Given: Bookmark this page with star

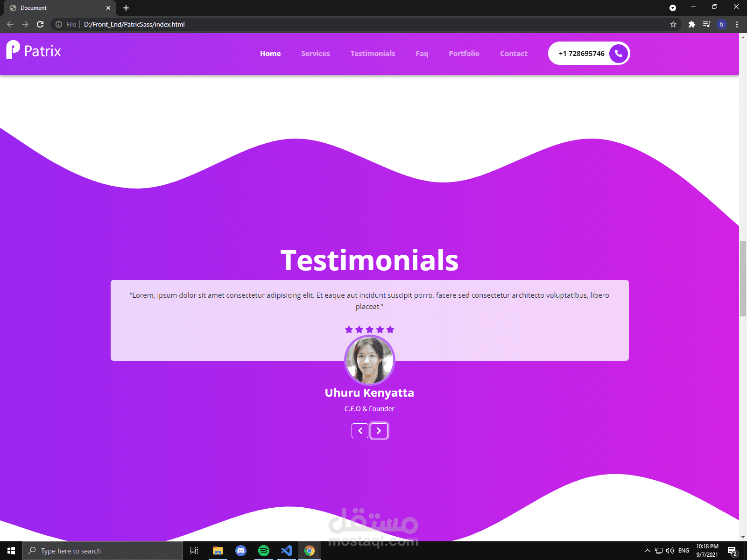Looking at the screenshot, I should [673, 24].
